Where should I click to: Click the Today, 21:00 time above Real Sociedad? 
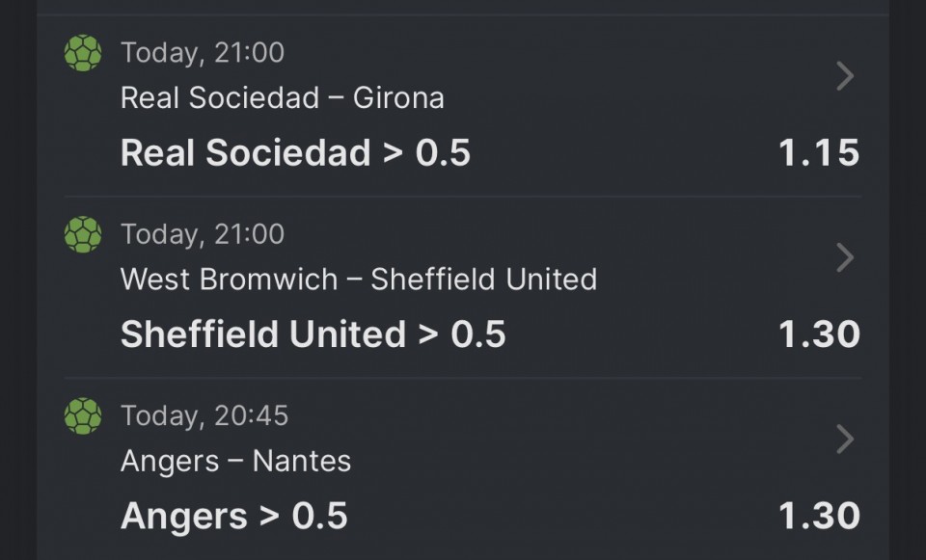point(203,52)
